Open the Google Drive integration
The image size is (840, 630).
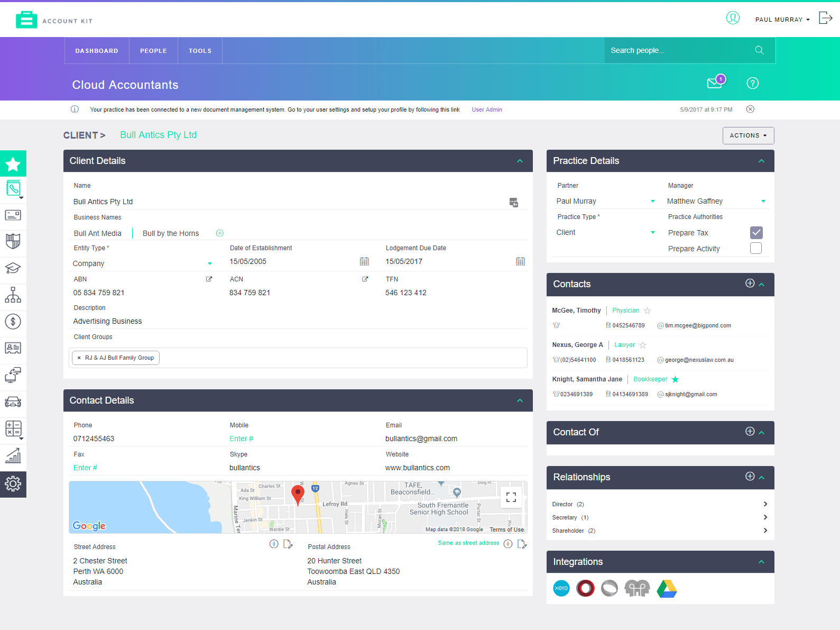click(667, 588)
